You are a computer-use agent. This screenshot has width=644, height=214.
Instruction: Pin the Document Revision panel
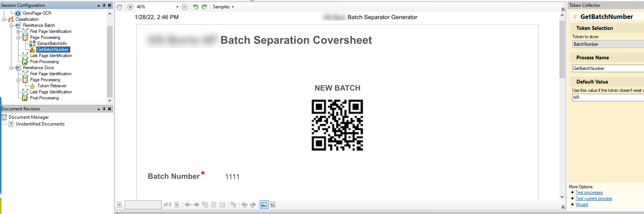(x=104, y=109)
